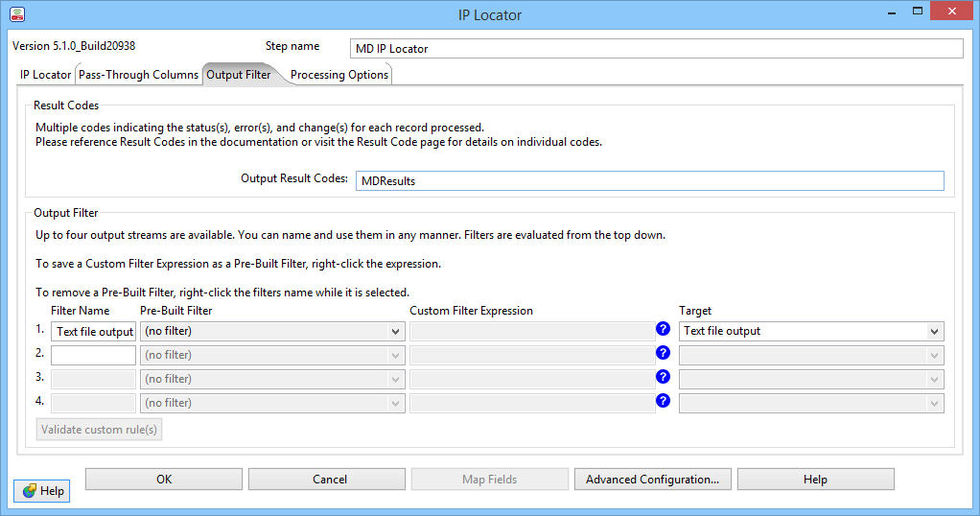Click the Help button beside Advanced Configuration
This screenshot has width=980, height=516.
pyautogui.click(x=815, y=480)
